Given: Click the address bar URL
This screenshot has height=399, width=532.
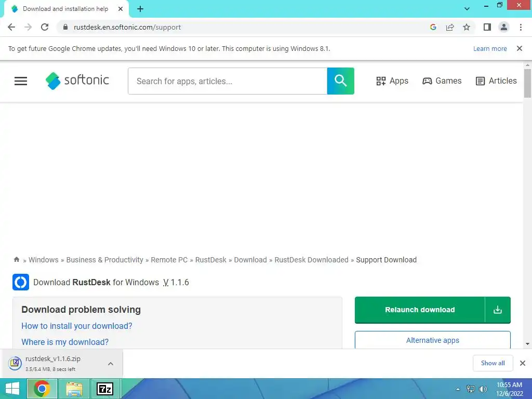Looking at the screenshot, I should 127,27.
